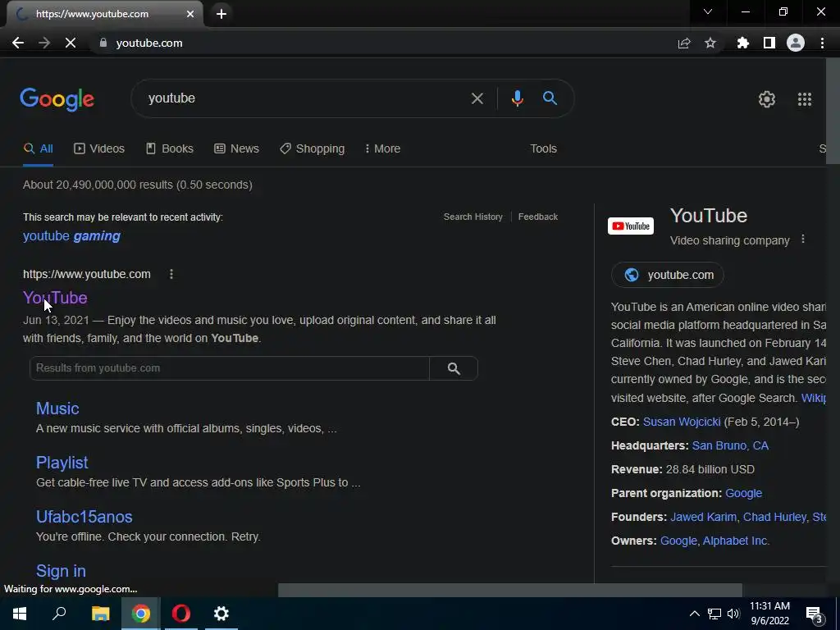Open the Google apps grid
This screenshot has width=840, height=630.
point(804,99)
